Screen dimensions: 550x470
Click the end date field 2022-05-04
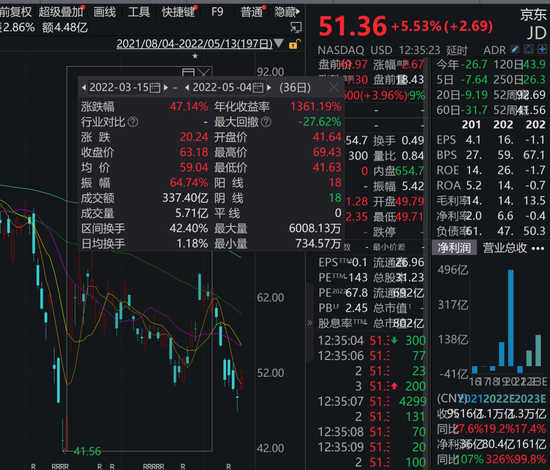tap(222, 87)
